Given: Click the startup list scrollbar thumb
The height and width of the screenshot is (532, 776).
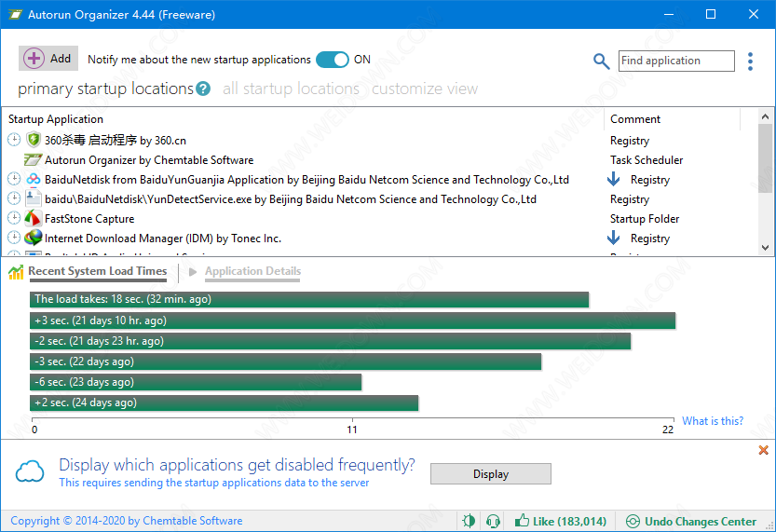Looking at the screenshot, I should pyautogui.click(x=765, y=158).
